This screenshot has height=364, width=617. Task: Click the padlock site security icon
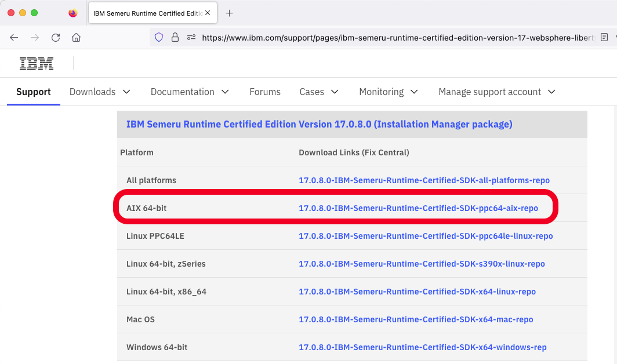click(175, 37)
